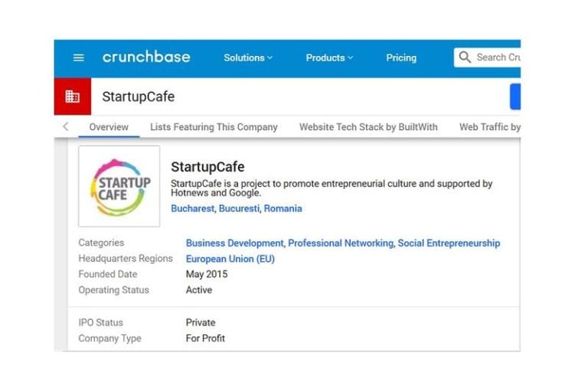Open the Business Development category link
This screenshot has width=588, height=391.
pos(234,243)
